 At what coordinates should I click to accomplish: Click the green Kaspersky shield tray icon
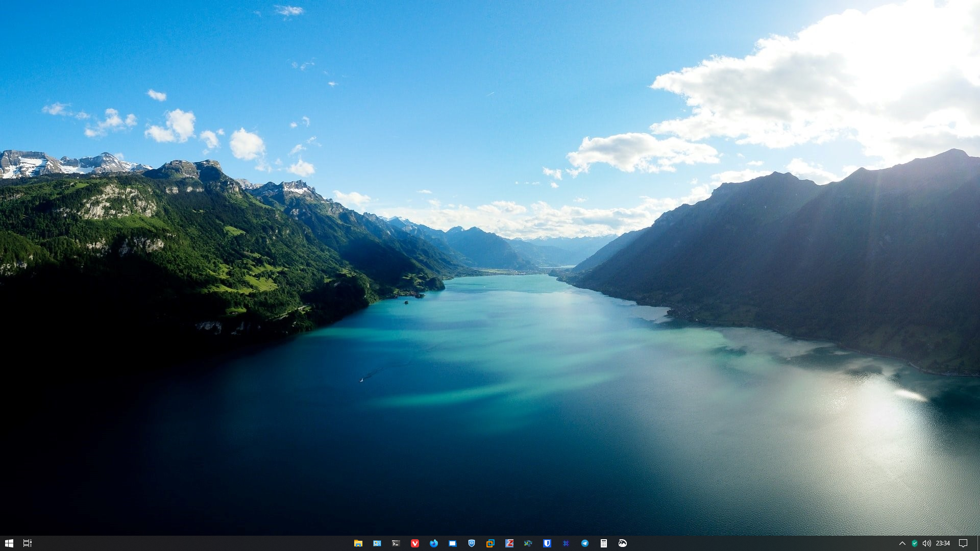pyautogui.click(x=915, y=543)
